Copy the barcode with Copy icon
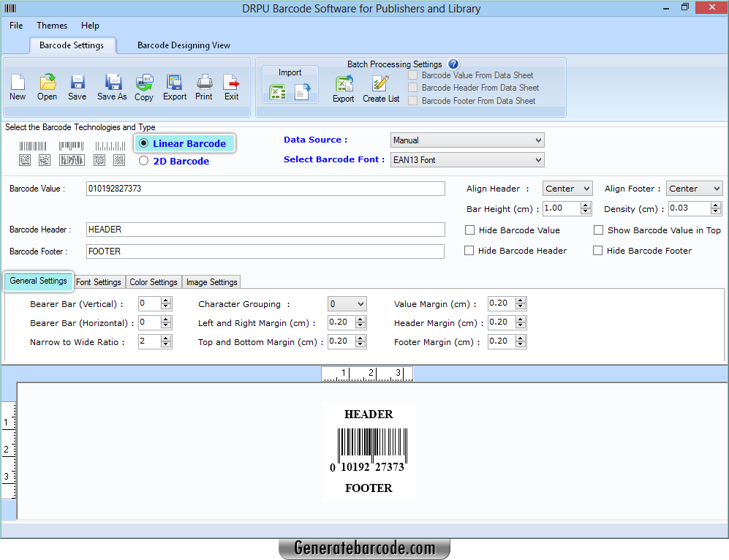The width and height of the screenshot is (729, 560). [x=144, y=88]
